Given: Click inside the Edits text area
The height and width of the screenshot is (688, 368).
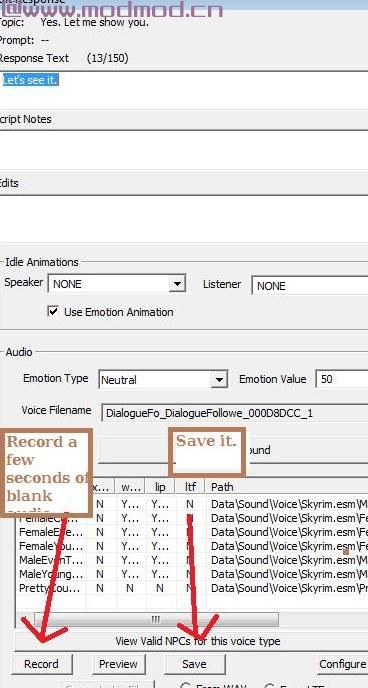Looking at the screenshot, I should tap(184, 219).
